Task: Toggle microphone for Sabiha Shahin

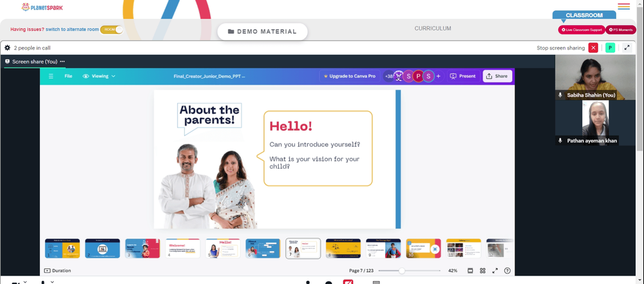Action: 560,95
